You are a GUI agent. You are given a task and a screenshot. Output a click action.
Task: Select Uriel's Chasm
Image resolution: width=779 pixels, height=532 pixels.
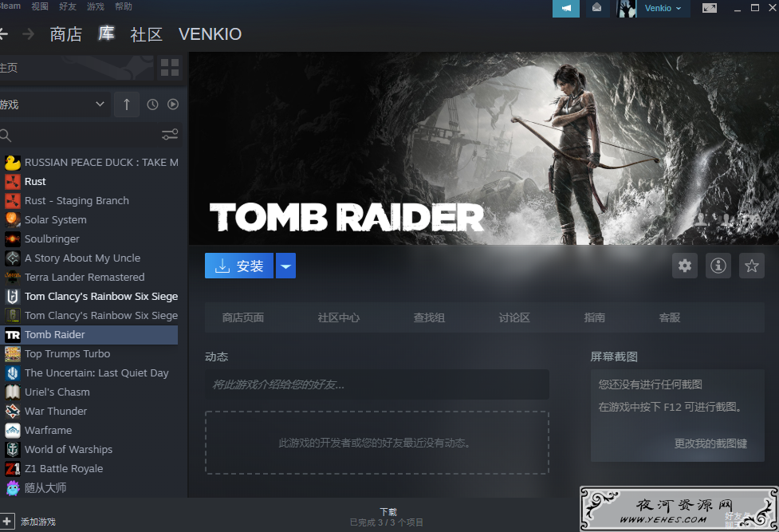click(x=89, y=392)
